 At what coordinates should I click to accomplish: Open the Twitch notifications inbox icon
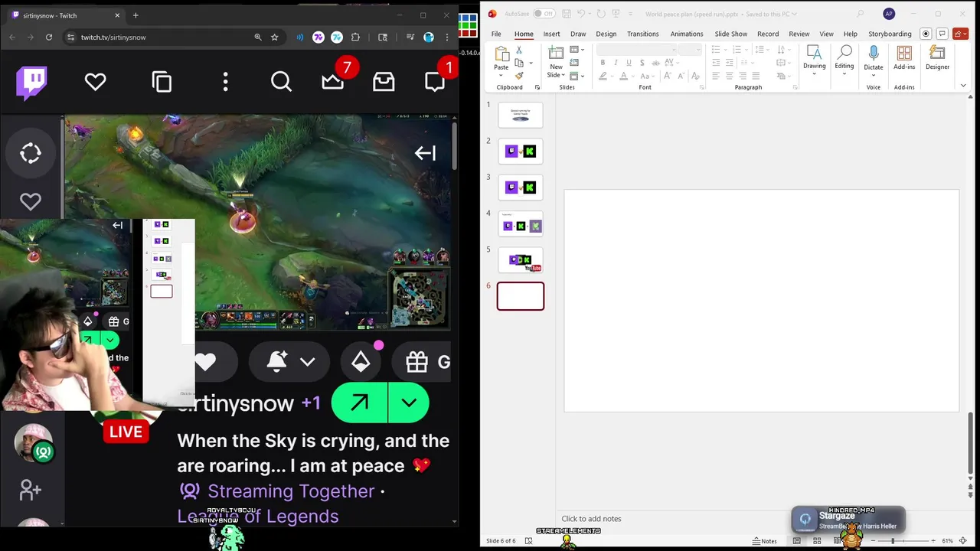coord(384,82)
